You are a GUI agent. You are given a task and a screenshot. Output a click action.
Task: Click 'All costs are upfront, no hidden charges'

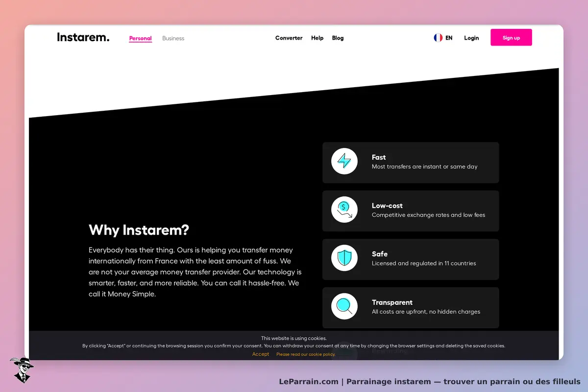(x=426, y=312)
